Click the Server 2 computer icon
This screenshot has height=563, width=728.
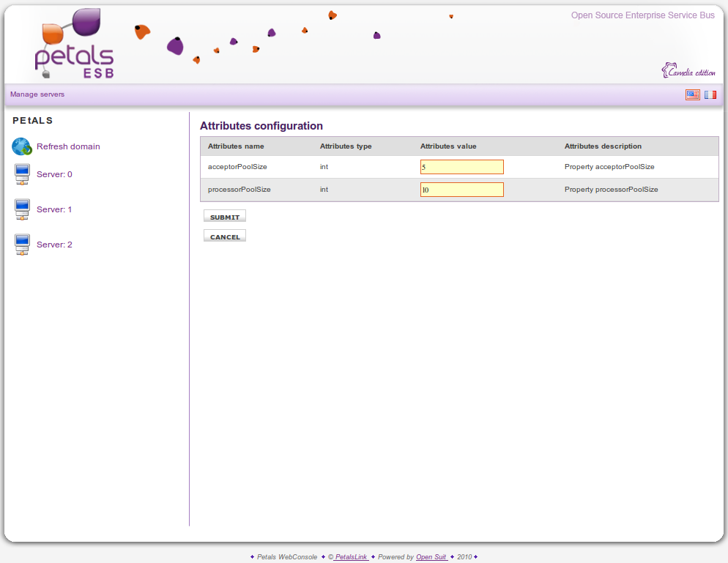pos(22,245)
